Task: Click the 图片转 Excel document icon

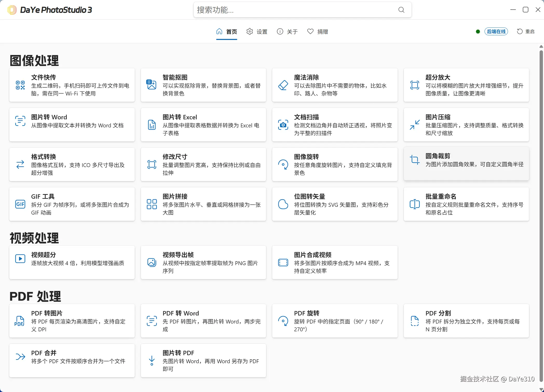Action: (152, 125)
